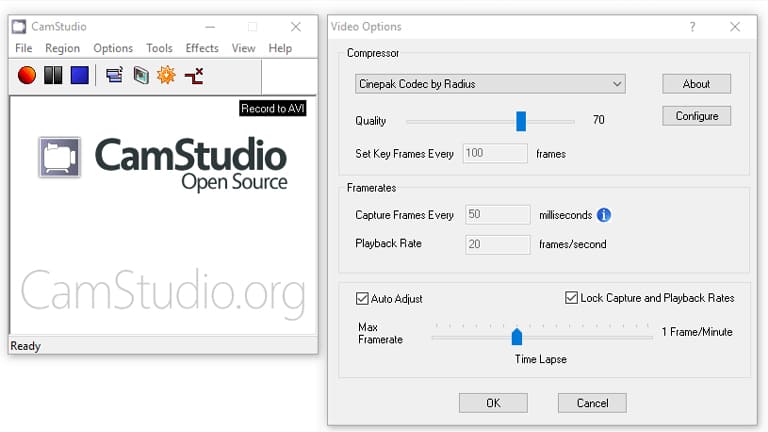Click the Record to AVI/SWF toggle icon

(141, 75)
